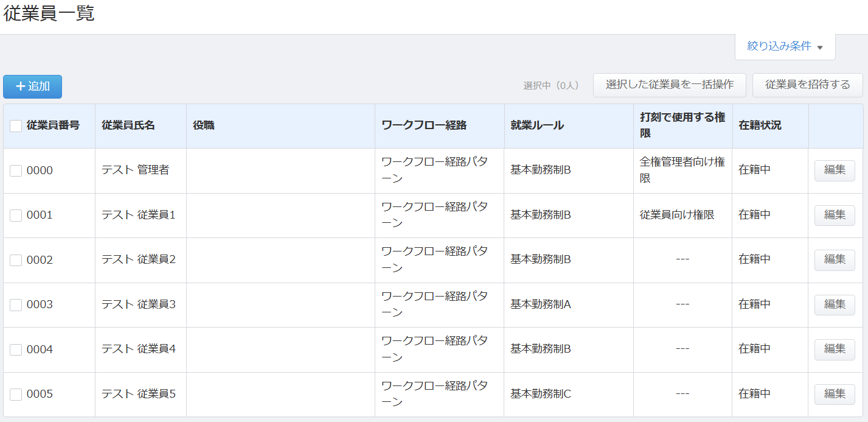Click the 従業員番号 column header
The width and height of the screenshot is (868, 422).
tap(53, 125)
